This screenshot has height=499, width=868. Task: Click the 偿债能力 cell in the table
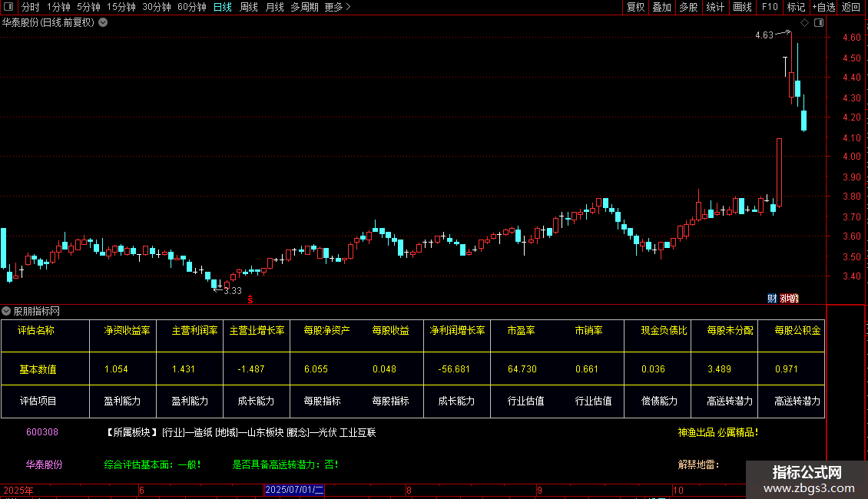tap(659, 401)
